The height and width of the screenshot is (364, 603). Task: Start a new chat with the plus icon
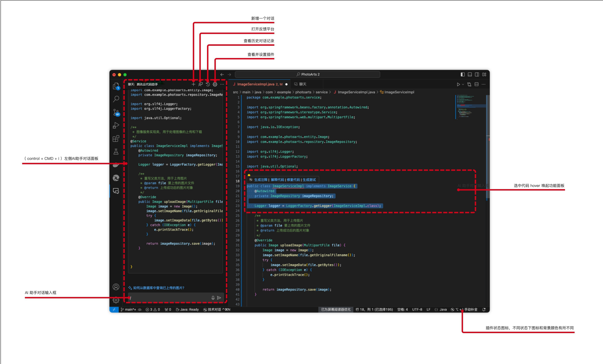tap(193, 84)
